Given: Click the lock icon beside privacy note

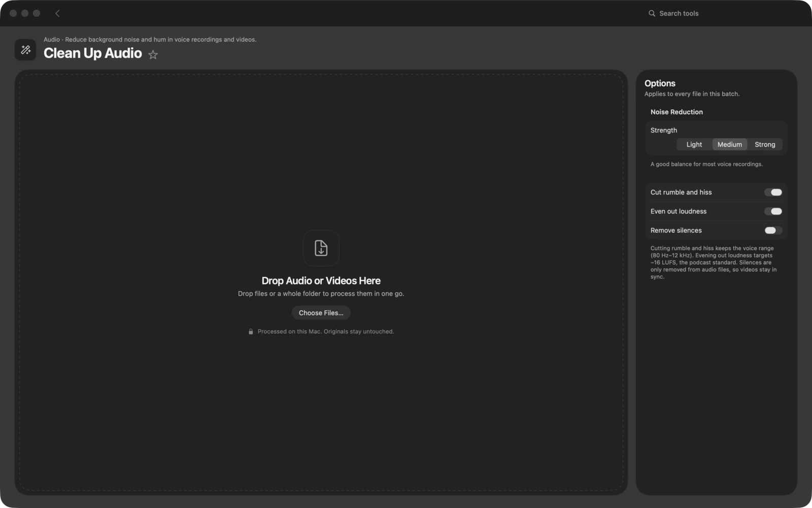Looking at the screenshot, I should pyautogui.click(x=251, y=332).
